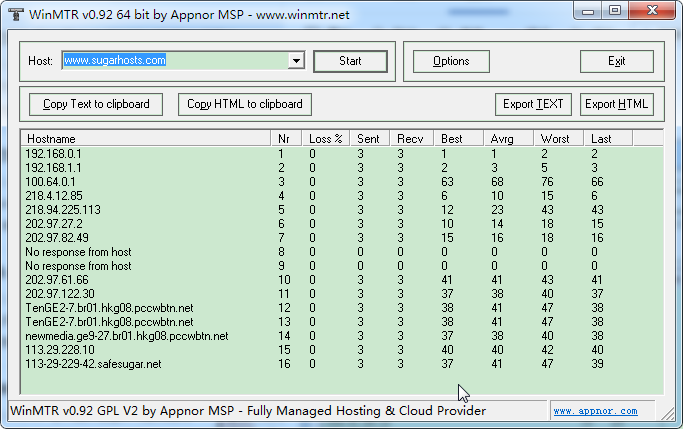Copy HTML to clipboard
Viewport: 683px width, 429px height.
pos(244,104)
